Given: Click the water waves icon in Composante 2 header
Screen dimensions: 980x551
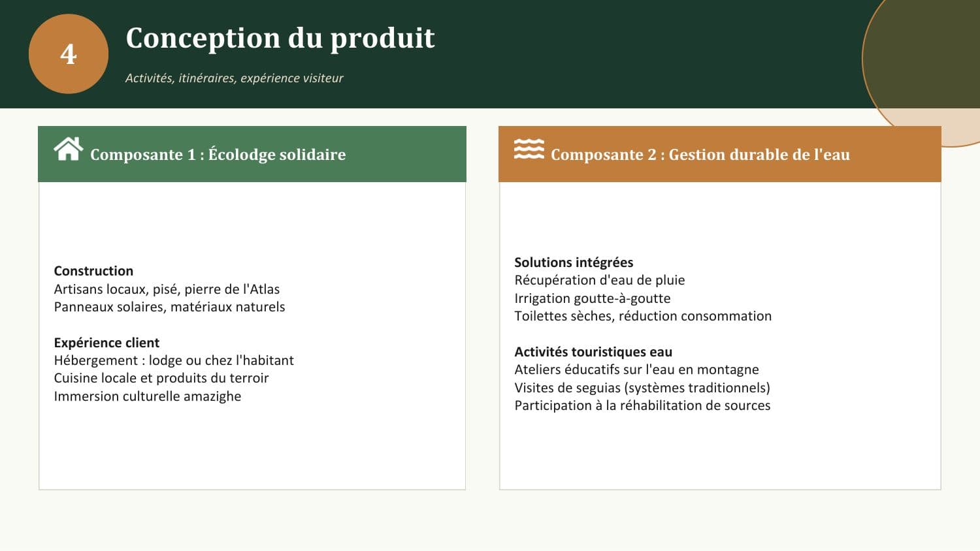Looking at the screenshot, I should tap(529, 149).
